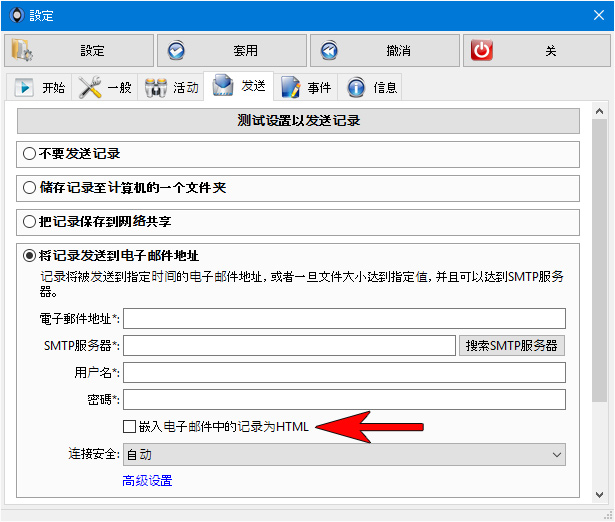Select 将记录发送到电子邮件地址 radio option

pos(29,256)
